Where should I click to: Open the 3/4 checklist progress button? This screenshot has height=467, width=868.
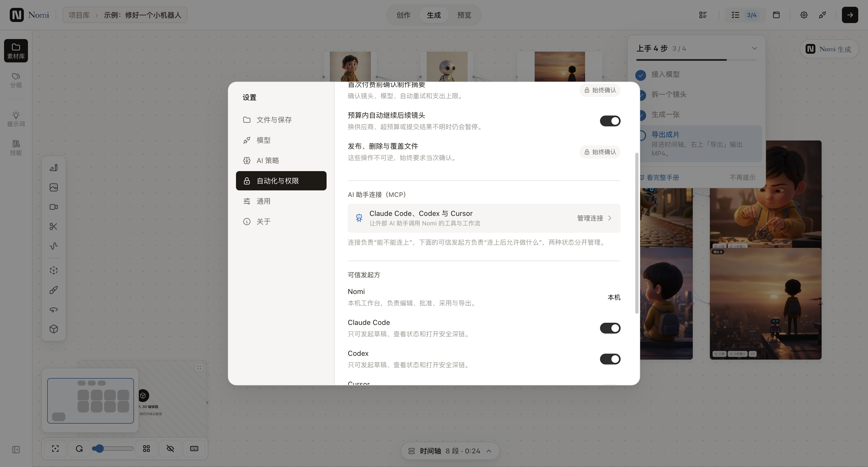pos(745,15)
